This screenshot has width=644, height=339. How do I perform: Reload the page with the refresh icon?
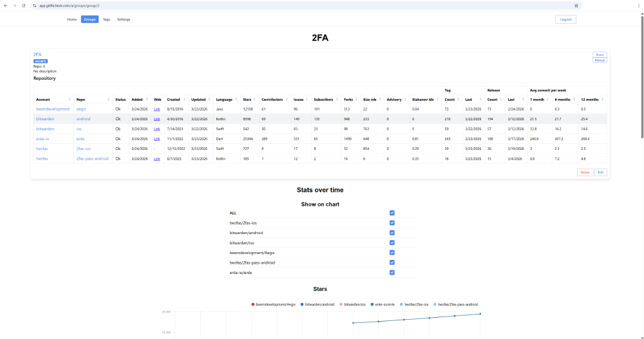click(23, 6)
